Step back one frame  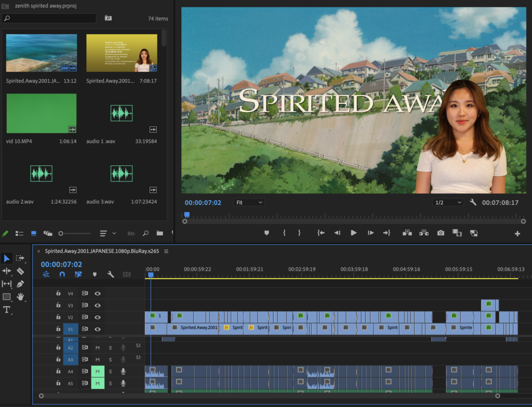[x=337, y=233]
